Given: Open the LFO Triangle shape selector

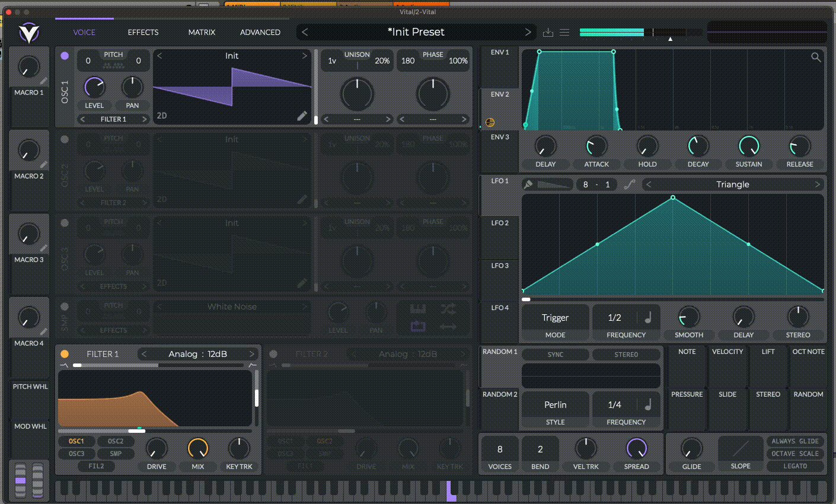Looking at the screenshot, I should tap(732, 184).
